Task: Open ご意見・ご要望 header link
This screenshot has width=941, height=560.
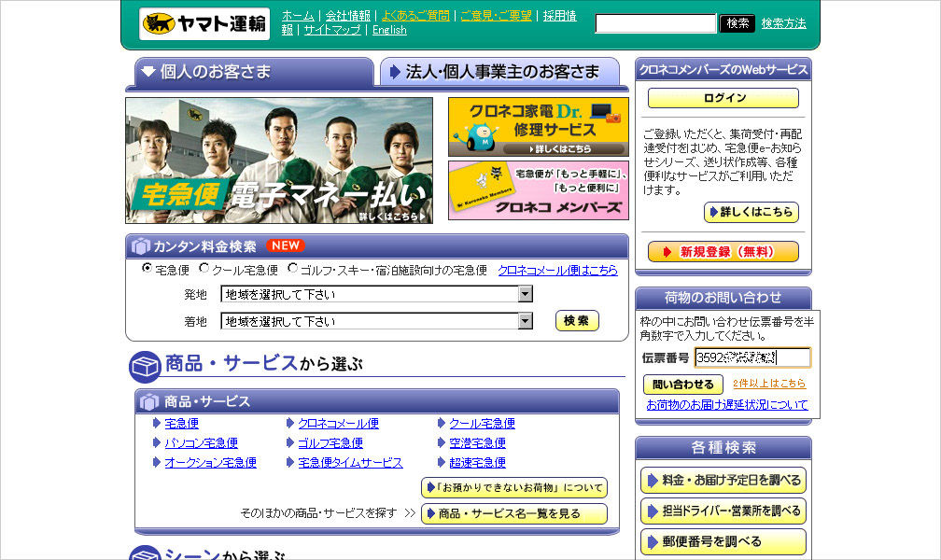Action: 496,16
